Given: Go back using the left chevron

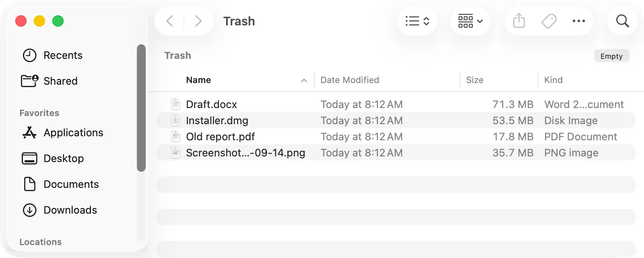Looking at the screenshot, I should pyautogui.click(x=170, y=21).
